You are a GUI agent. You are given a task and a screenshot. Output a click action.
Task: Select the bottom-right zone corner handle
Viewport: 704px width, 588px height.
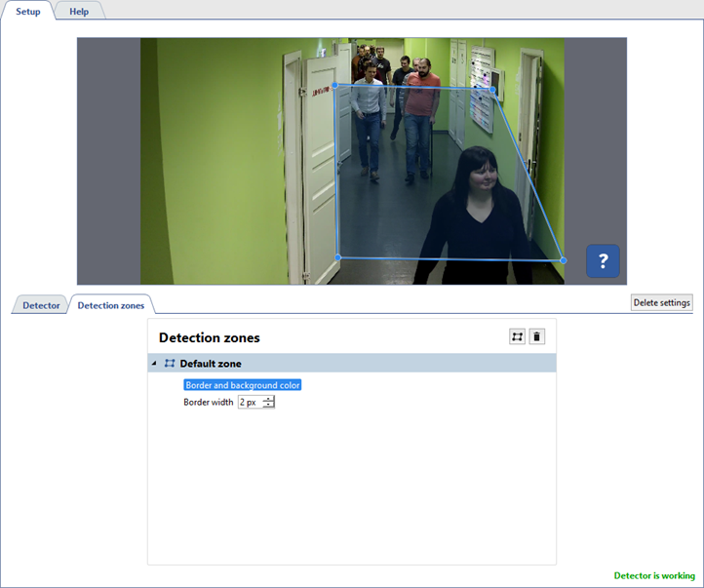pos(564,260)
